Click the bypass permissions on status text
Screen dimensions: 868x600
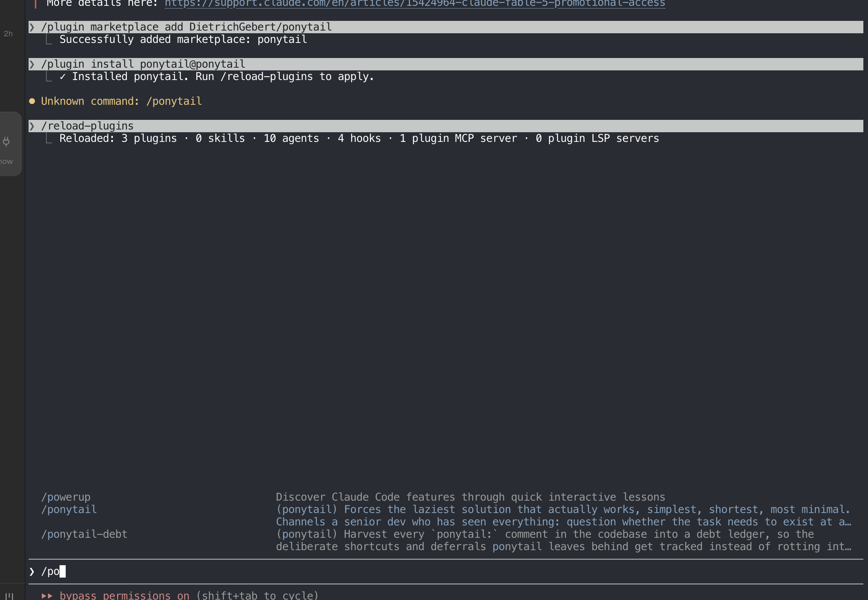(124, 595)
